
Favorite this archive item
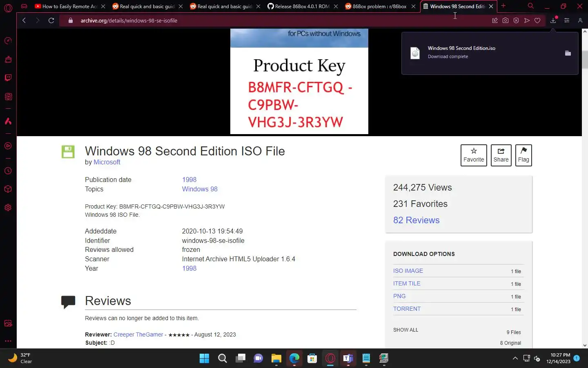[x=474, y=155]
